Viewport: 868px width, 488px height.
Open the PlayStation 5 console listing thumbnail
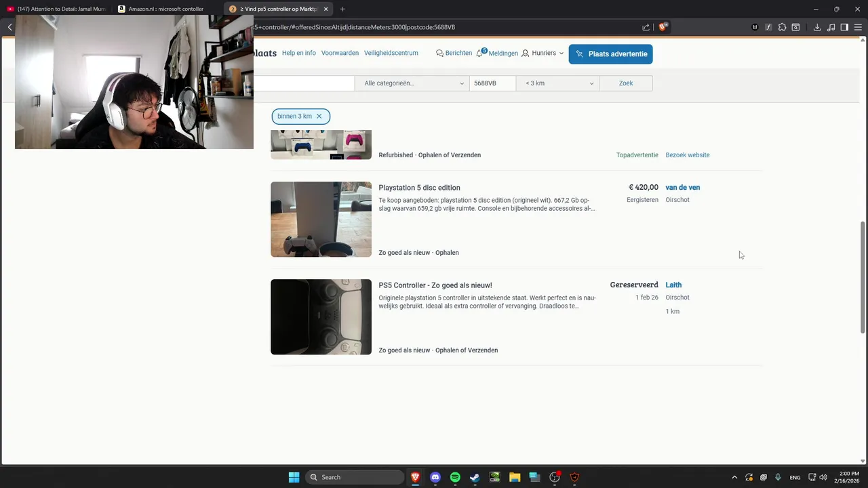pyautogui.click(x=321, y=220)
